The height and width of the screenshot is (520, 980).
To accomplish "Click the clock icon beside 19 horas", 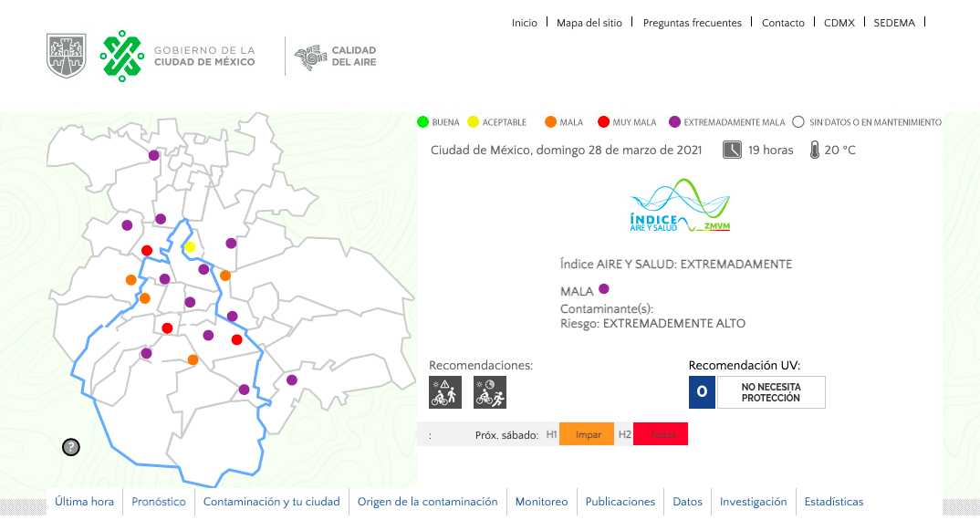I will pos(732,150).
